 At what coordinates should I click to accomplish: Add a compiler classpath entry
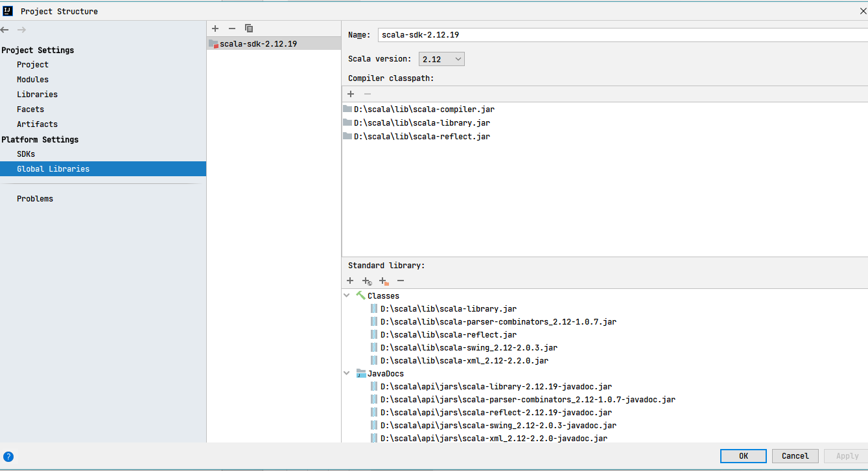(351, 94)
